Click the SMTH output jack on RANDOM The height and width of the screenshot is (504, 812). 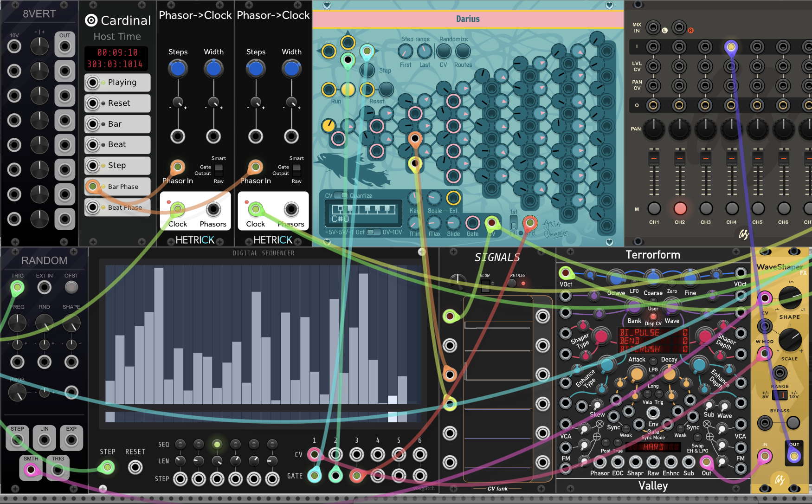click(x=31, y=470)
